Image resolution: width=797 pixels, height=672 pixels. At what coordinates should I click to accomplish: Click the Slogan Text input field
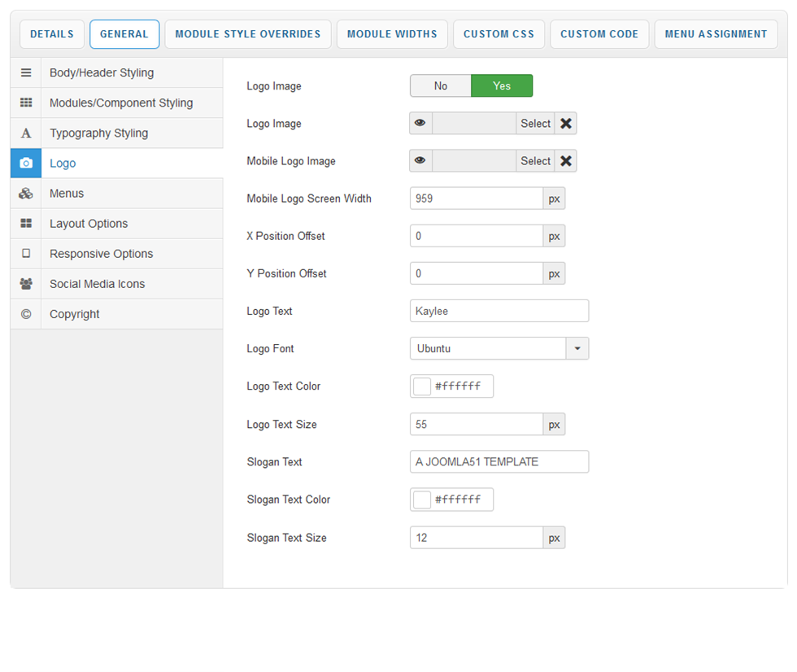[x=499, y=462]
